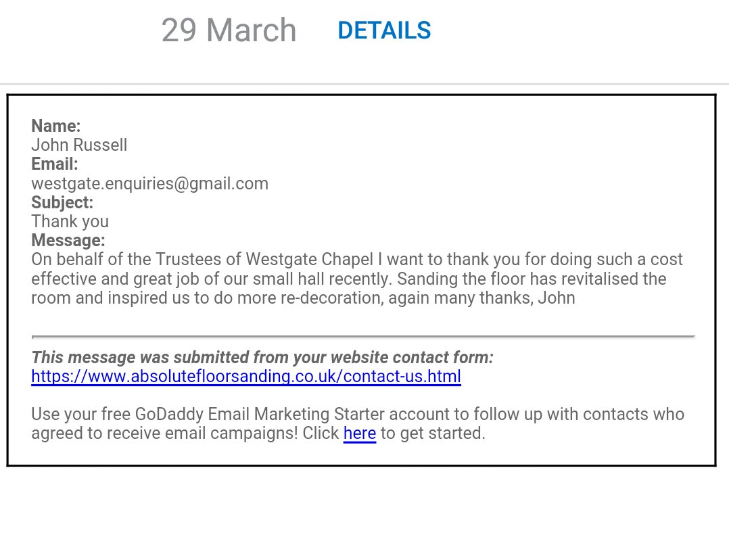The width and height of the screenshot is (729, 560).
Task: Click the bold 'Email:' label
Action: (x=54, y=164)
